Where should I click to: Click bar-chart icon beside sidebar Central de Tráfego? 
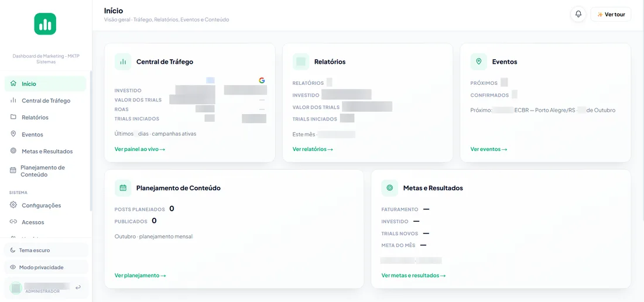[x=13, y=100]
